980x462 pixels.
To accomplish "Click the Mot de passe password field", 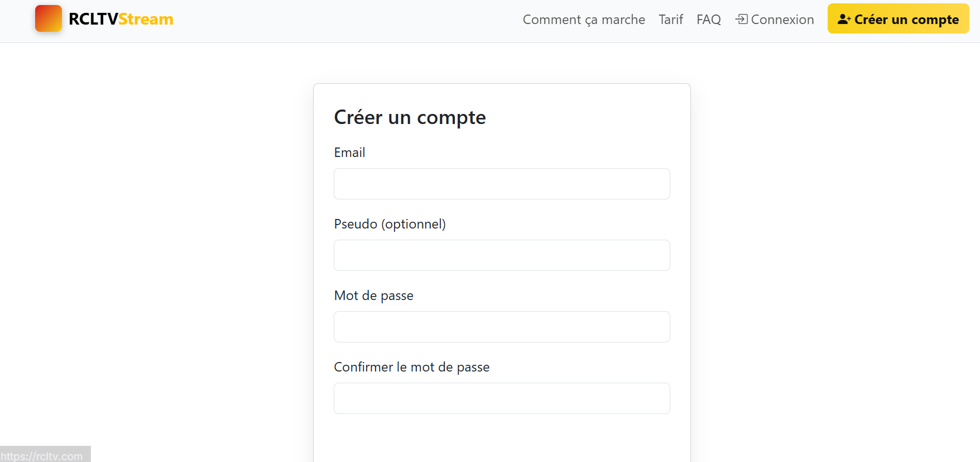I will pyautogui.click(x=501, y=327).
